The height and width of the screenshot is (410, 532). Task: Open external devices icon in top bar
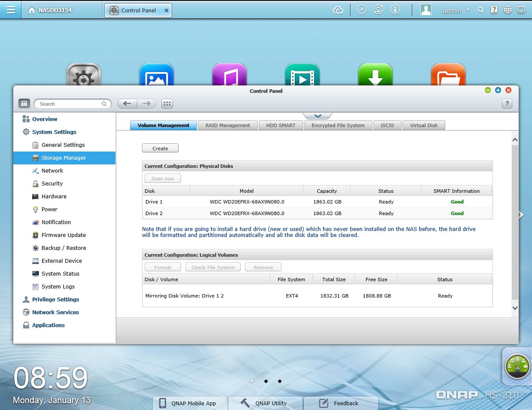[378, 10]
